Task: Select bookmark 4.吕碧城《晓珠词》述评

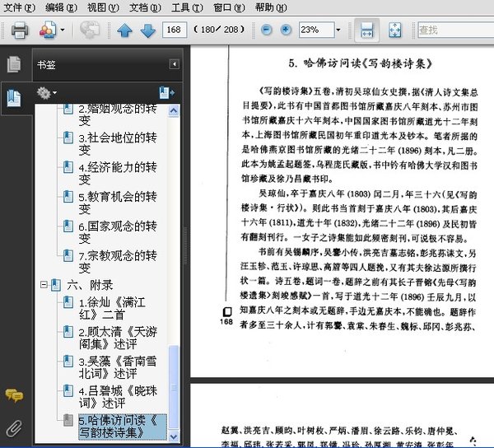Action: (118, 397)
